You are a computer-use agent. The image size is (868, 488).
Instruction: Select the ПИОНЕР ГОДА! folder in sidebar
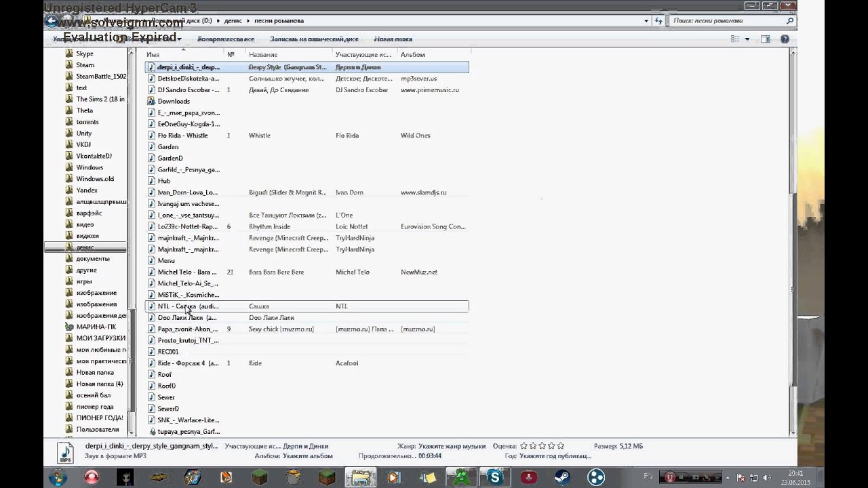pos(100,418)
